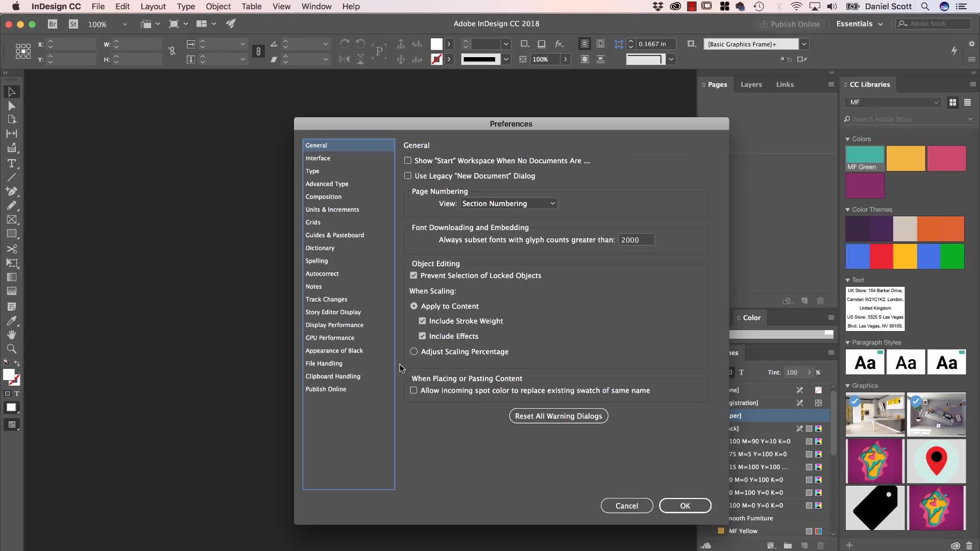Open the Window menu
The width and height of the screenshot is (980, 551).
[316, 7]
